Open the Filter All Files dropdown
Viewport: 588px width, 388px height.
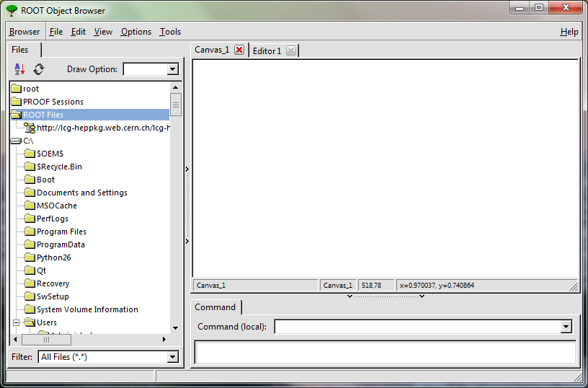coord(172,357)
